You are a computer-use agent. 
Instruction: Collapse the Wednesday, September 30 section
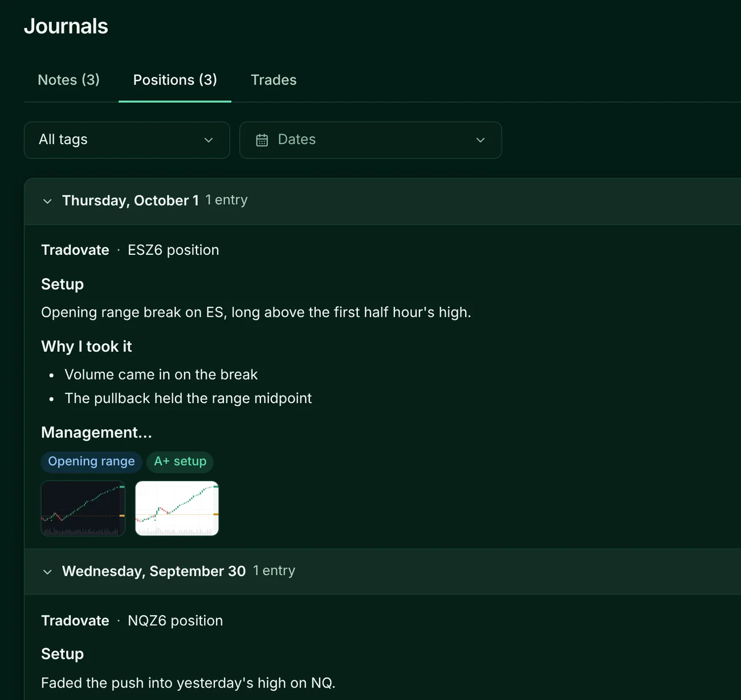coord(47,572)
